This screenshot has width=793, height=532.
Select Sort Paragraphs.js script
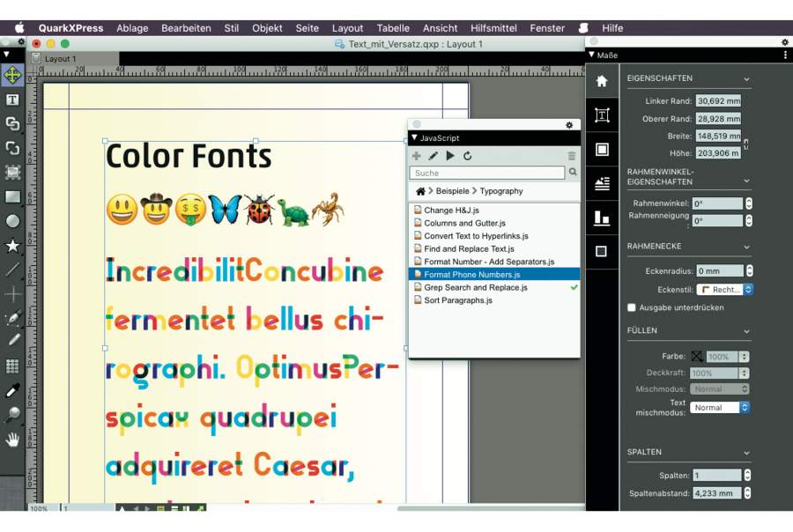494,300
